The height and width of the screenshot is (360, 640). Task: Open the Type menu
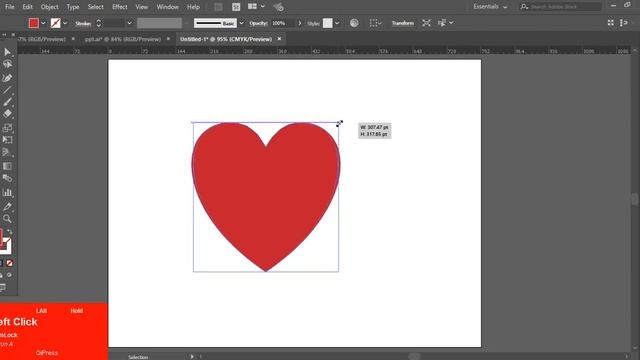tap(73, 7)
